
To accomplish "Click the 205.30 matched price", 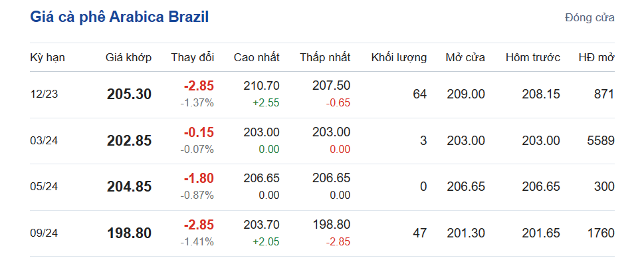I will point(129,94).
